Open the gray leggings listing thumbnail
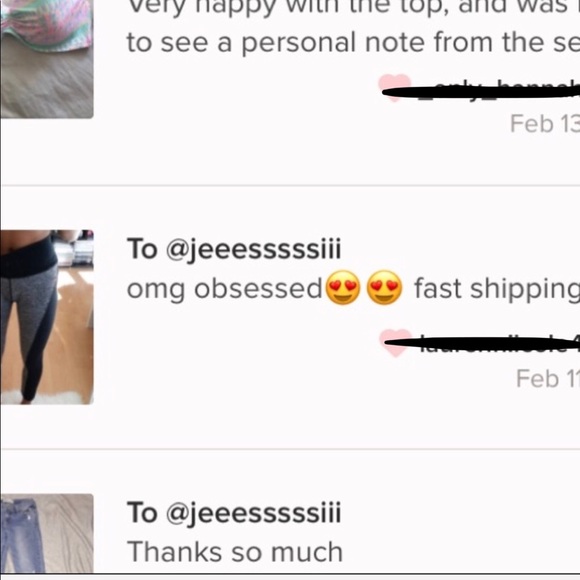 pos(47,317)
